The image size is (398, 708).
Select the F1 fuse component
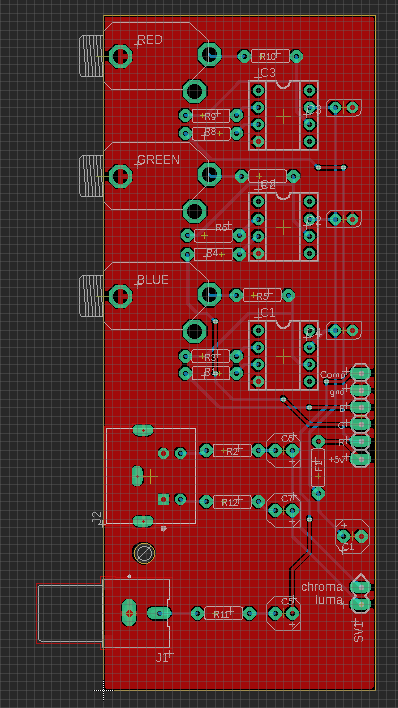pyautogui.click(x=318, y=467)
